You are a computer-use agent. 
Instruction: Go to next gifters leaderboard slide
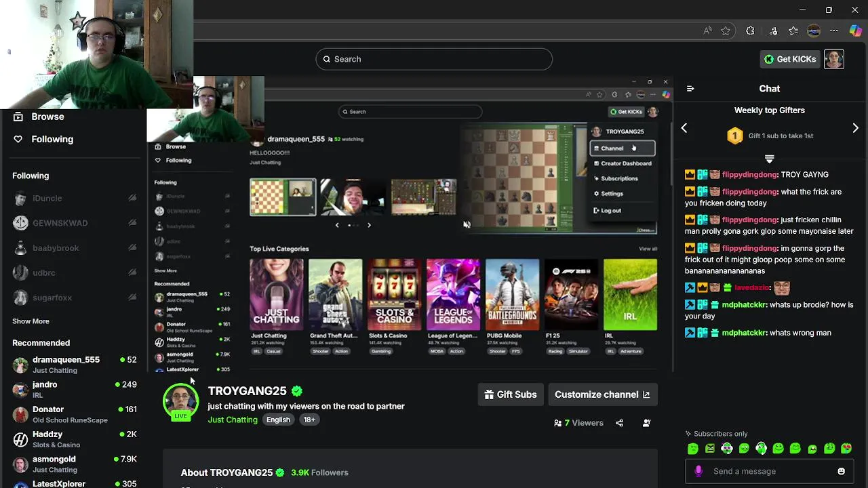coord(855,128)
